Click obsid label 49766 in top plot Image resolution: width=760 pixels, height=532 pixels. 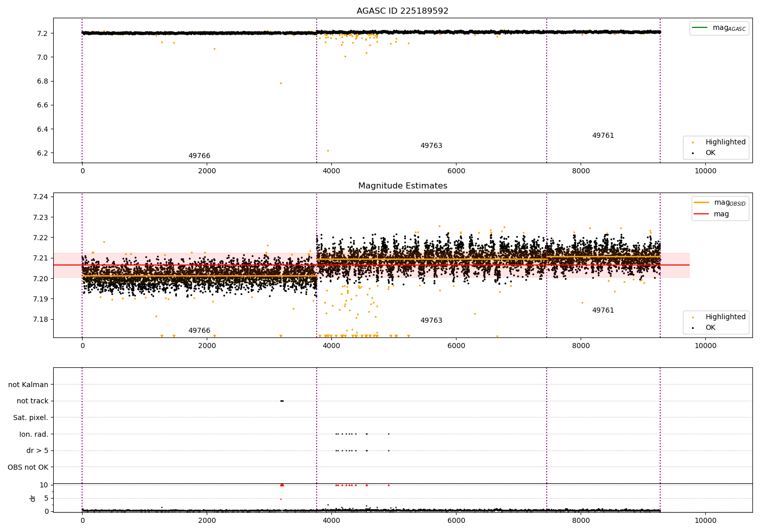199,156
